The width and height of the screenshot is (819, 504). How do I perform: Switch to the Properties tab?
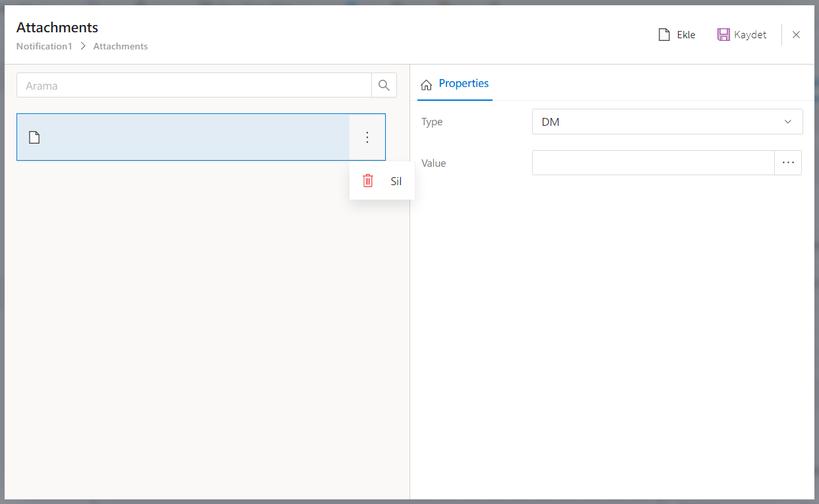click(464, 84)
